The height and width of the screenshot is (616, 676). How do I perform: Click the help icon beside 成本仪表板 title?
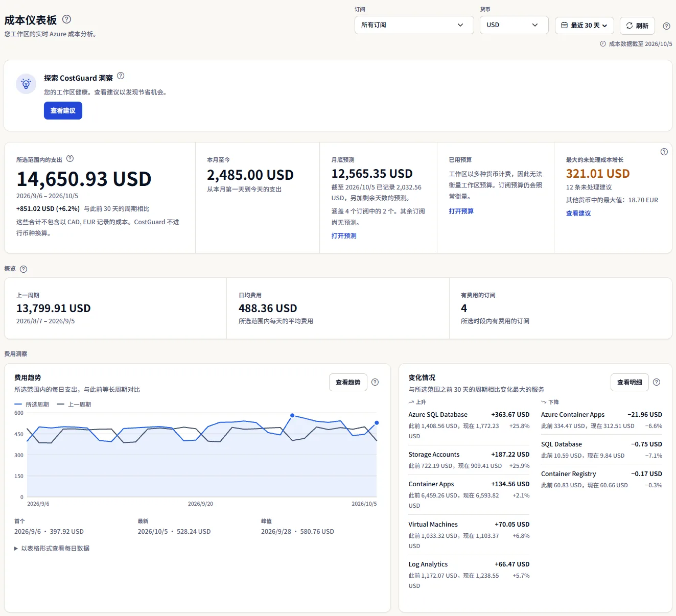[66, 19]
